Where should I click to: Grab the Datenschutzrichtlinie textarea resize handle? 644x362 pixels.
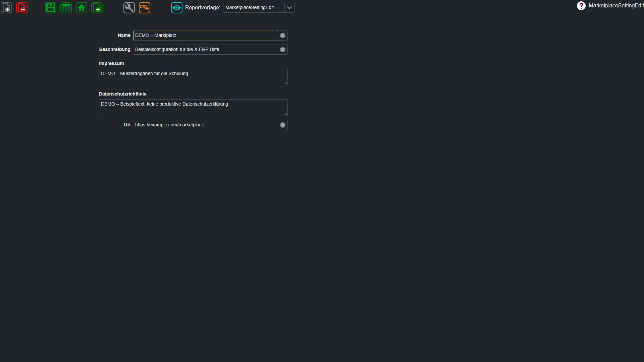[x=286, y=114]
